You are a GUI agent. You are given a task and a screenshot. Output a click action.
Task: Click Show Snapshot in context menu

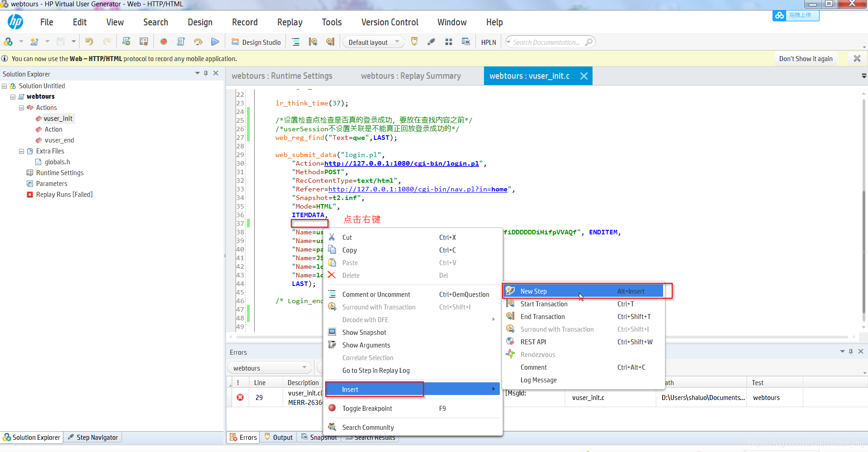pyautogui.click(x=413, y=333)
